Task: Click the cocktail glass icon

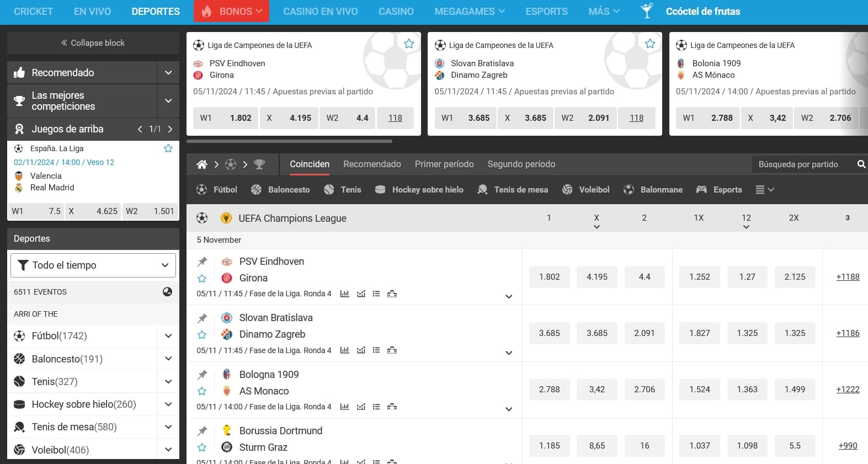Action: (647, 11)
